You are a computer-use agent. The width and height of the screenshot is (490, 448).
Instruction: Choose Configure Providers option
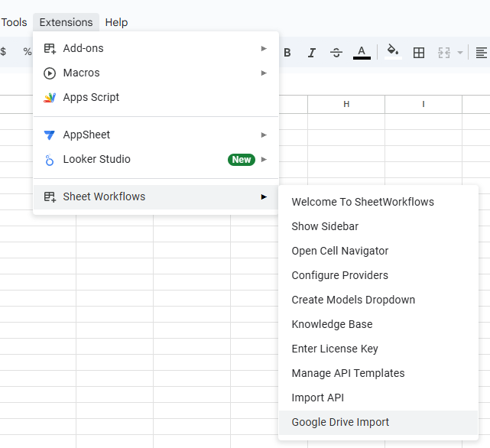(339, 275)
